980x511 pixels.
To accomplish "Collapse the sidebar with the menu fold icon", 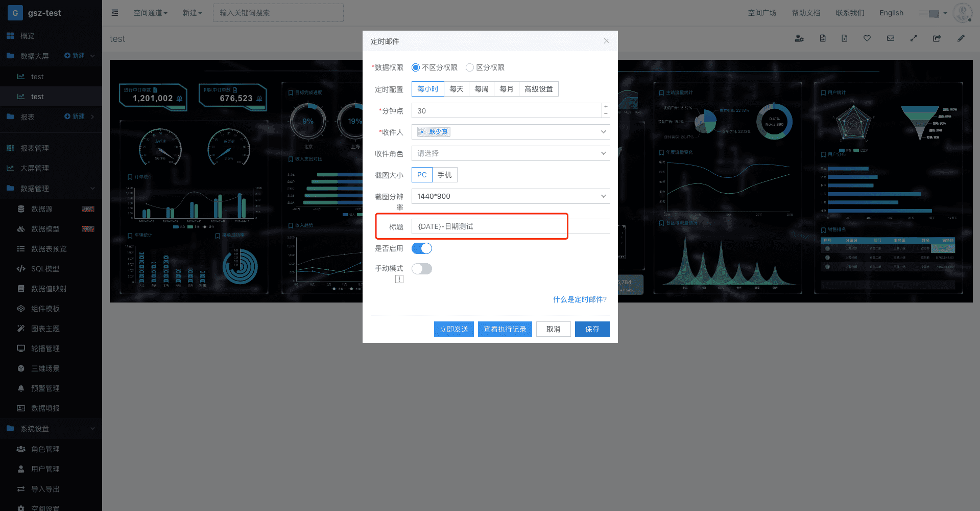I will [115, 13].
